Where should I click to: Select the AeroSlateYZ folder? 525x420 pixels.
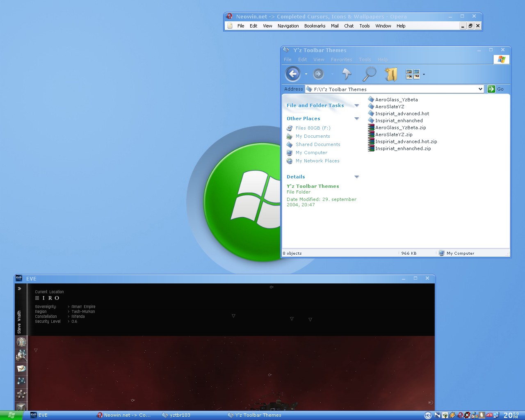pyautogui.click(x=386, y=107)
